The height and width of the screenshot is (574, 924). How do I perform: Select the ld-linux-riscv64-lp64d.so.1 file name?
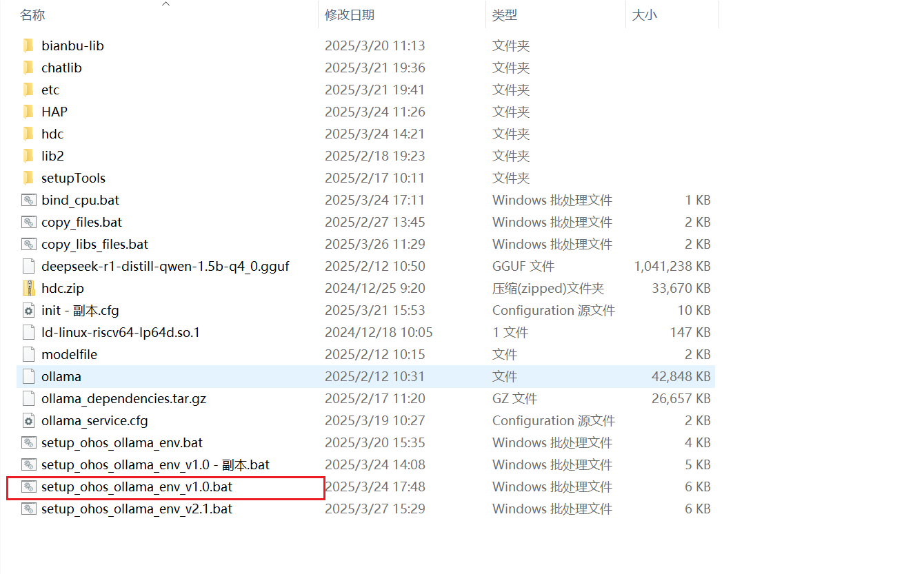click(121, 332)
